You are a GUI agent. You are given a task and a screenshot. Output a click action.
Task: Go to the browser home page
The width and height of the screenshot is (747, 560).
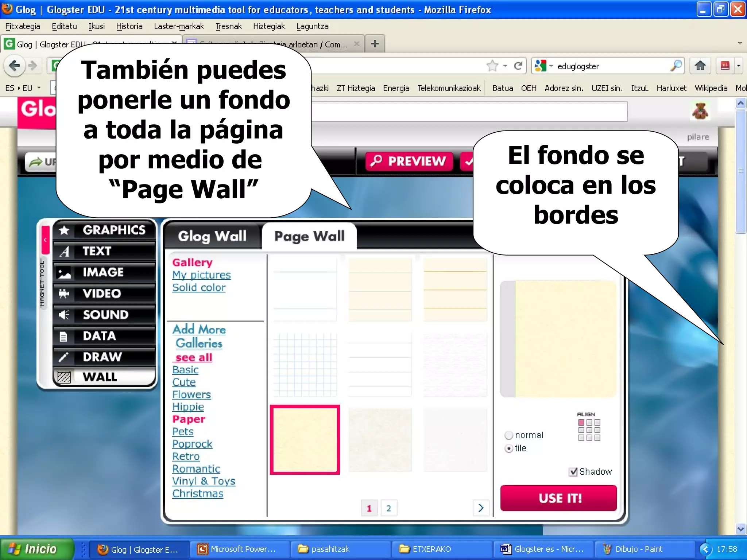pos(700,66)
